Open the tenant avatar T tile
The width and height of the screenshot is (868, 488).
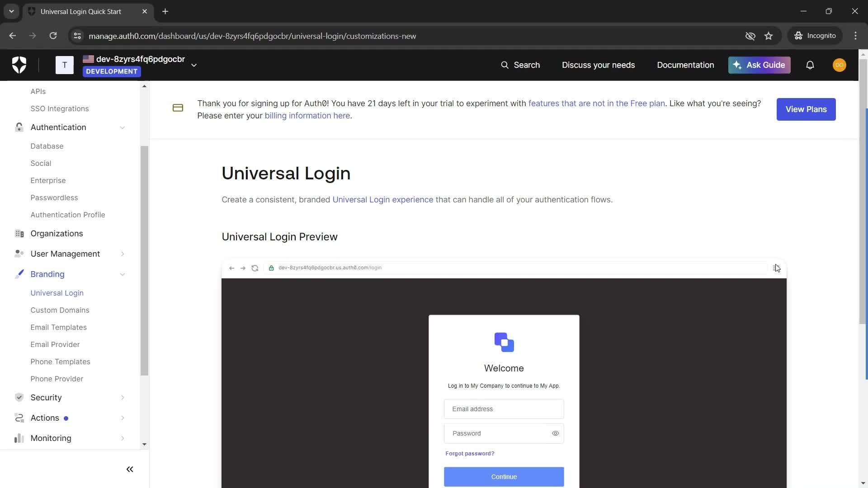click(65, 65)
